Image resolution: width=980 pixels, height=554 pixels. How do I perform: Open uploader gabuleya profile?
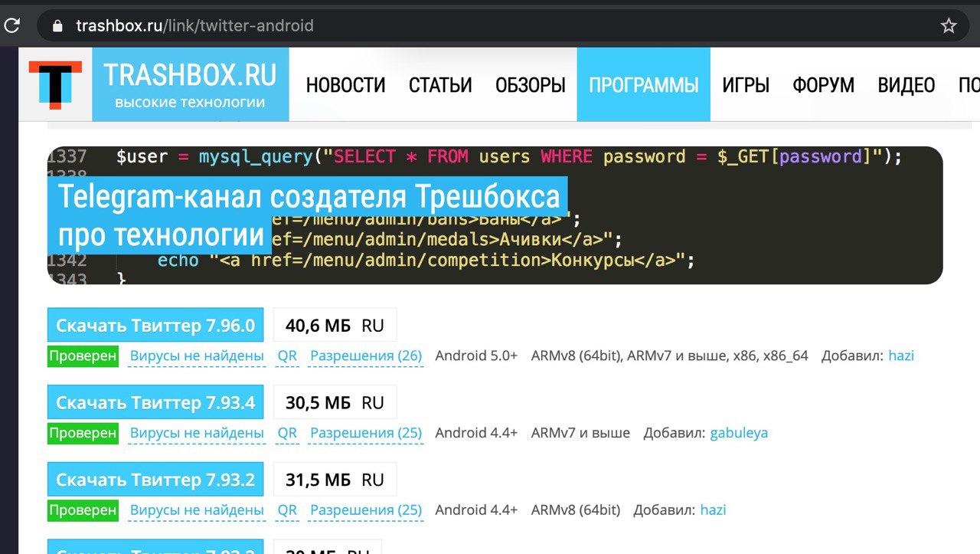[739, 433]
